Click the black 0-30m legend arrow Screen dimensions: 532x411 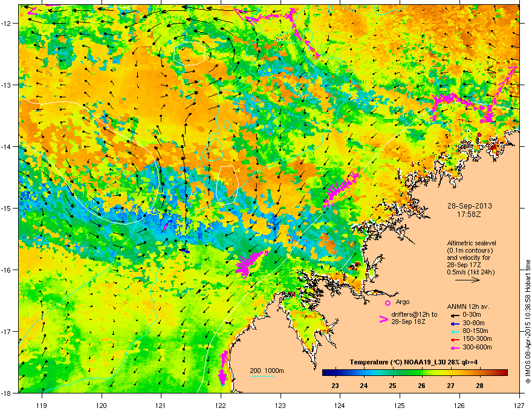click(x=454, y=316)
